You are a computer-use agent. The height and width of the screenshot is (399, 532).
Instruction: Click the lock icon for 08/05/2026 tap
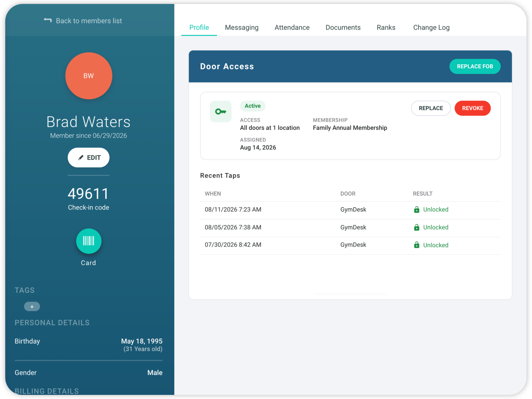pyautogui.click(x=416, y=227)
